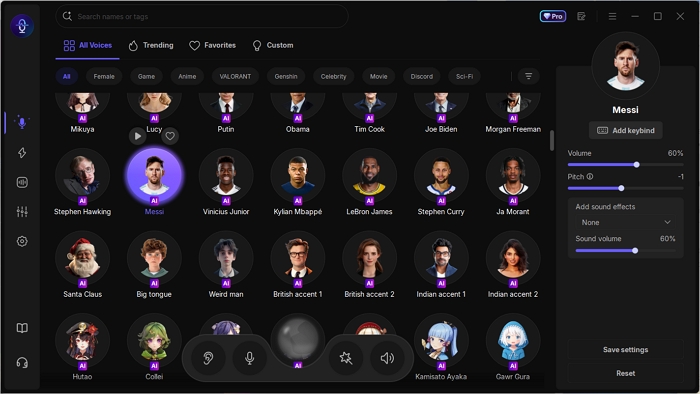Select the Game tag filter

click(146, 76)
